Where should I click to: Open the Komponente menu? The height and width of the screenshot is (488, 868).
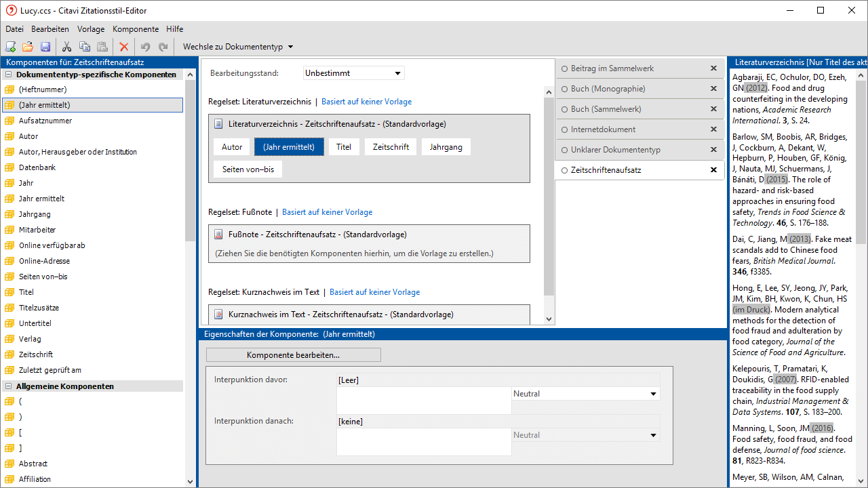(x=135, y=29)
